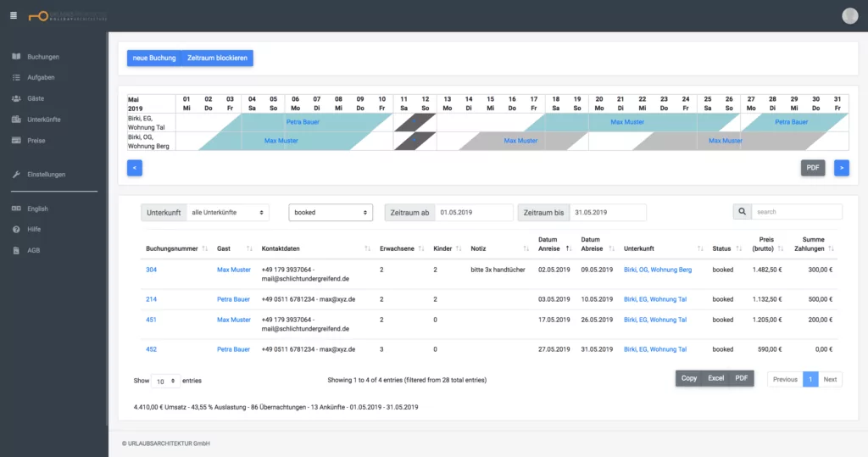Export the calendar as PDF

(x=813, y=168)
